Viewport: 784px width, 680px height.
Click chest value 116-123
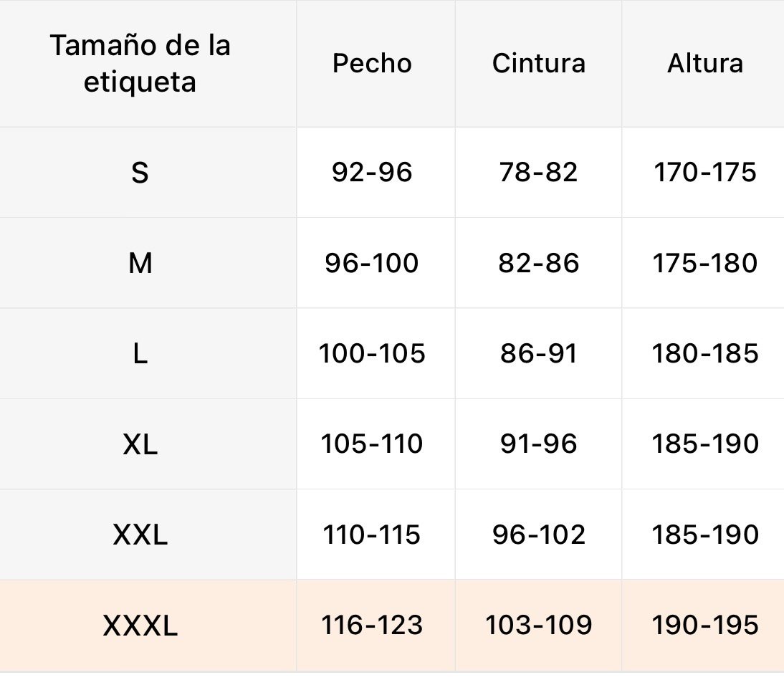point(372,626)
